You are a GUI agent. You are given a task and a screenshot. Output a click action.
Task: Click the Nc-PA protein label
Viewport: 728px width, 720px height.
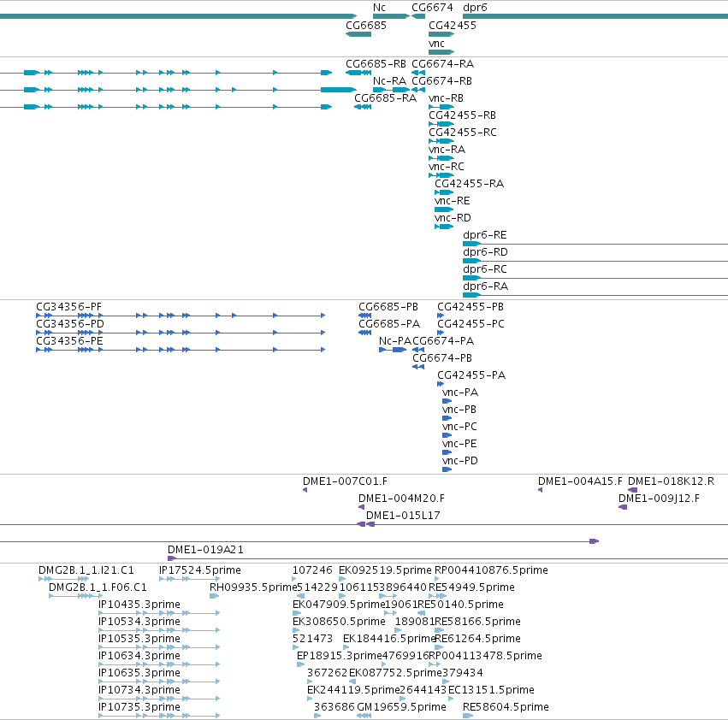395,341
